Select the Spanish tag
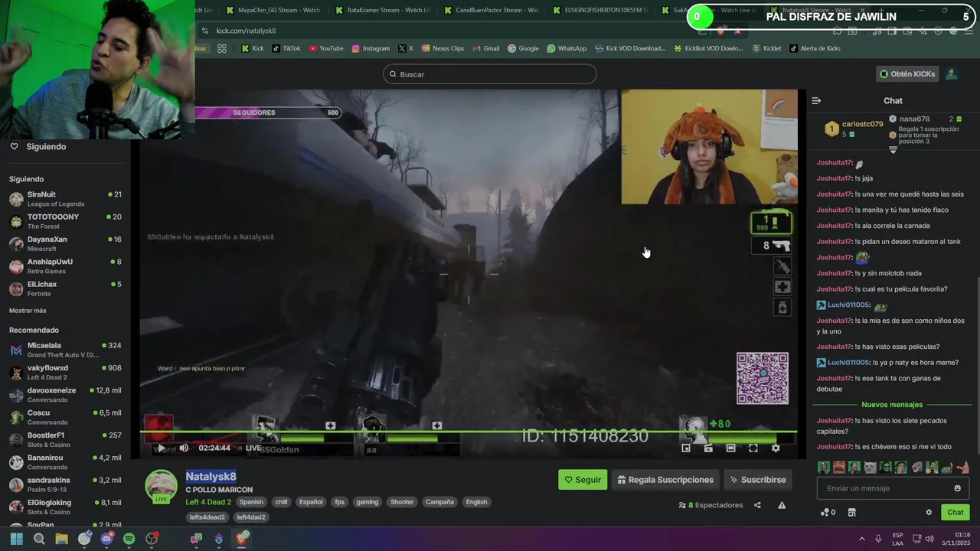 tap(251, 502)
